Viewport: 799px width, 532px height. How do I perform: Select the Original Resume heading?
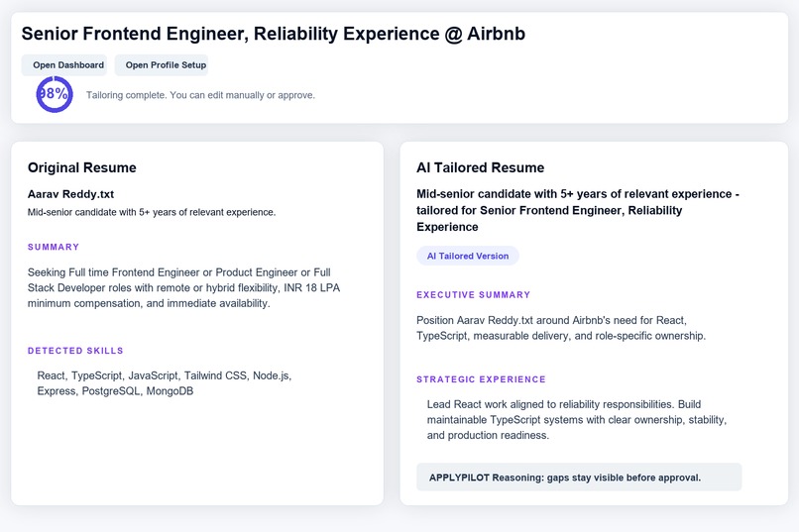pos(82,167)
